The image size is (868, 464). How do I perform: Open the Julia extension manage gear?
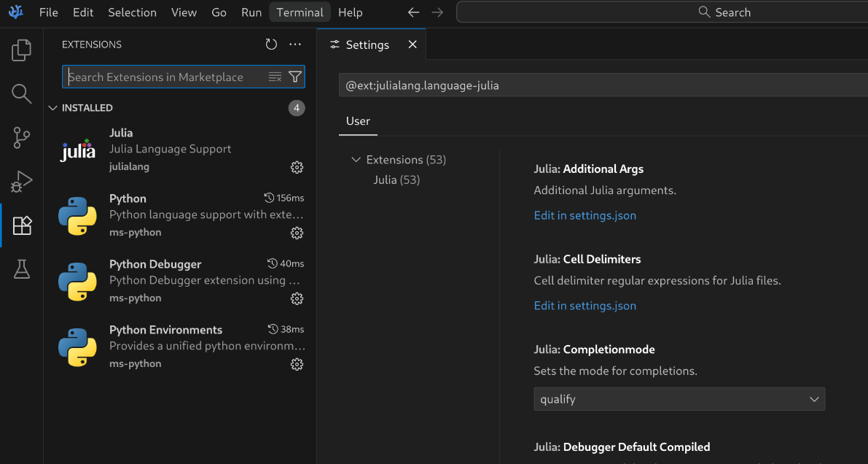tap(297, 167)
